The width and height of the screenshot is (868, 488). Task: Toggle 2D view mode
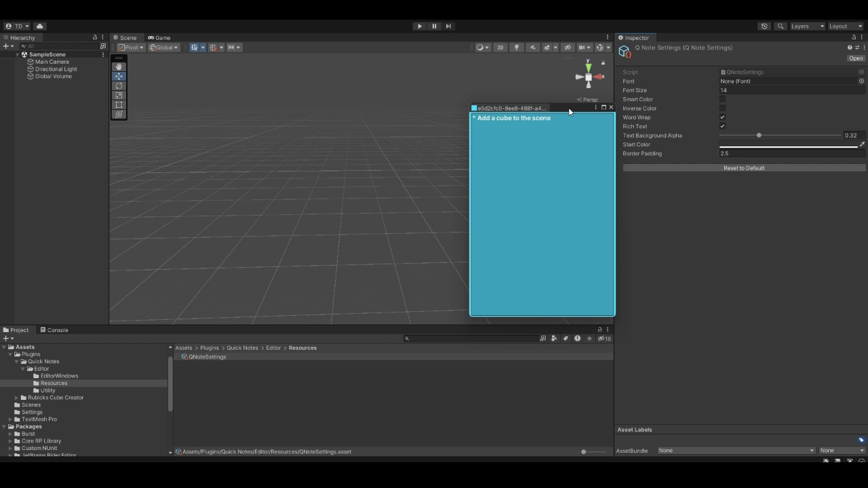500,47
